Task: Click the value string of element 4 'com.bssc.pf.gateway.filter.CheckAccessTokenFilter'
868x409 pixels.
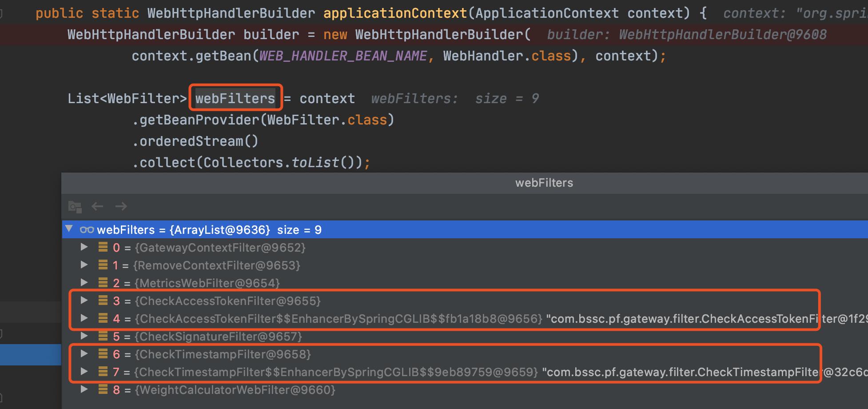Action: pyautogui.click(x=706, y=318)
